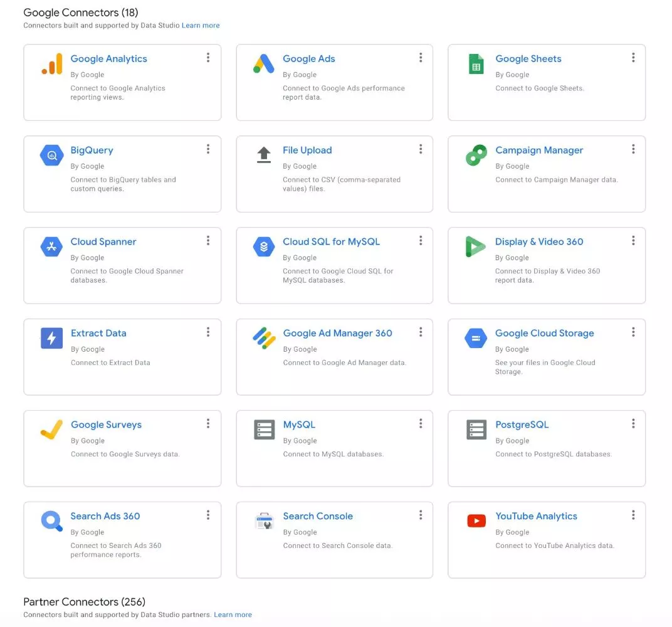
Task: Click the Google Surveys checkmark icon
Action: point(51,429)
